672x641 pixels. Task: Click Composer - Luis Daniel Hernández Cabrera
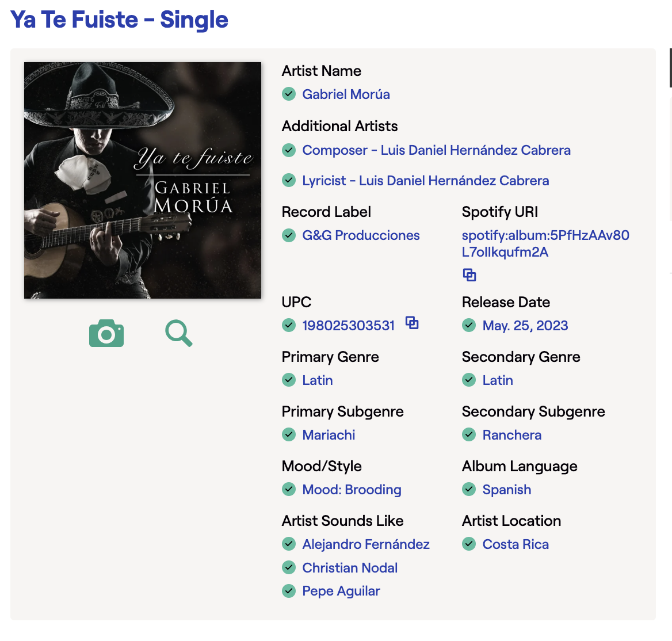pyautogui.click(x=436, y=150)
